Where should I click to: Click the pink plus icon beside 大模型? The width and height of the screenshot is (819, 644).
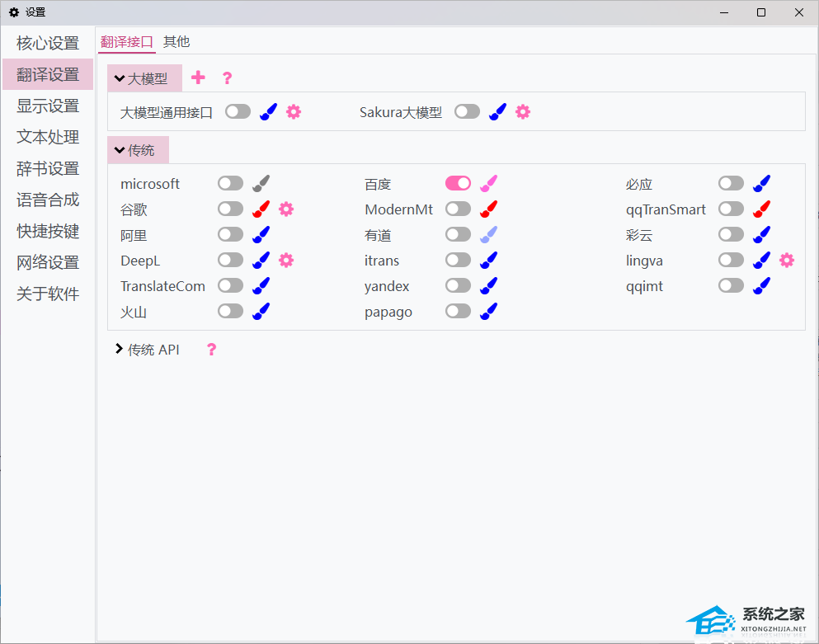[x=198, y=78]
